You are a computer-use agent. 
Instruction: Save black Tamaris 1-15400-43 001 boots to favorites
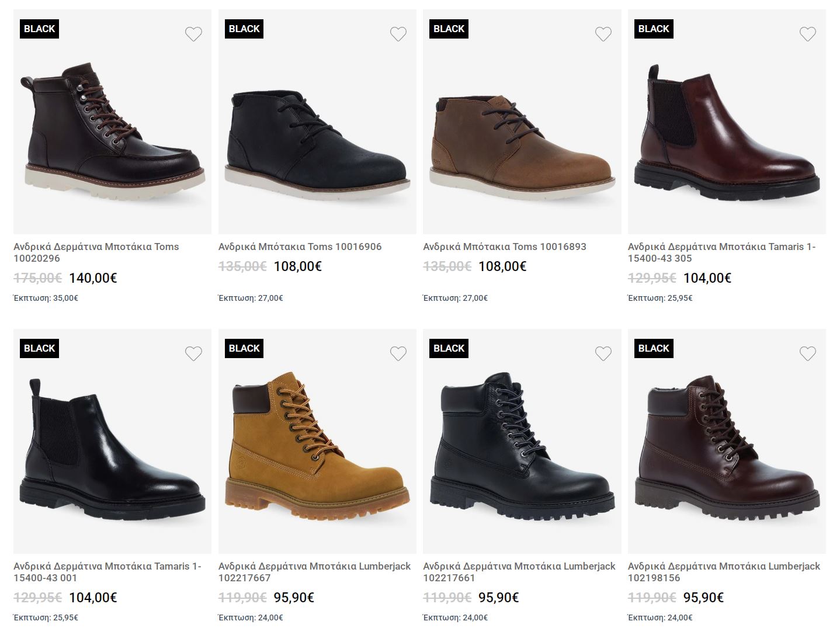click(x=193, y=353)
